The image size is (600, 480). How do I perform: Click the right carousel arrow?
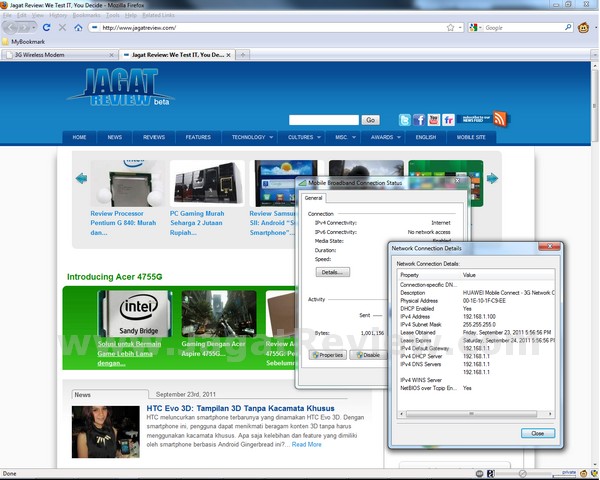point(492,179)
